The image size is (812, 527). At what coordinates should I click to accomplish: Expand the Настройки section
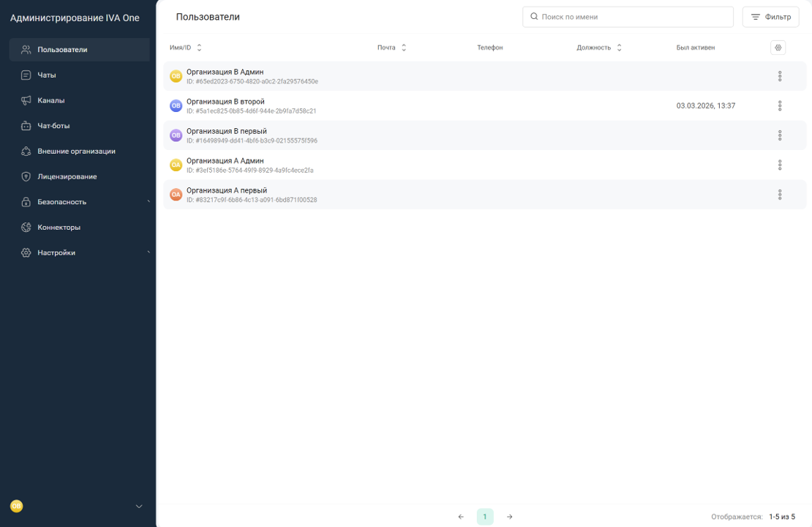(x=149, y=253)
